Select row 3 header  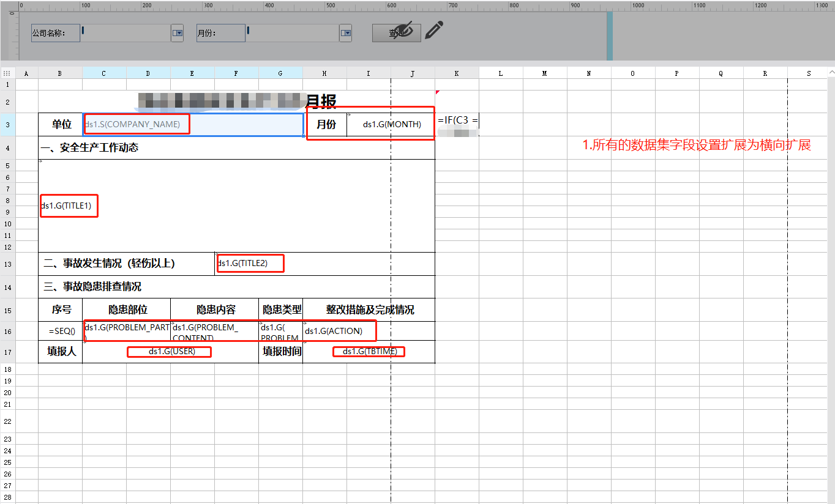7,124
